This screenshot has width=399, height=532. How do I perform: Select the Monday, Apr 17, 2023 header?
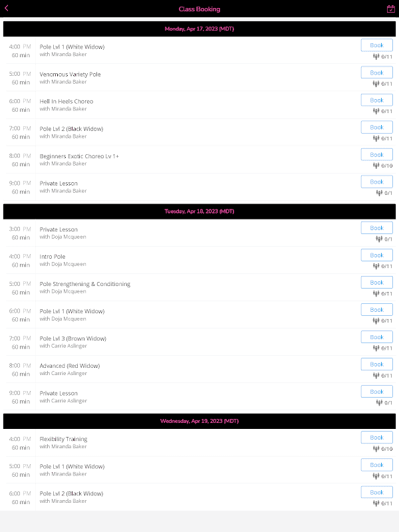(199, 29)
